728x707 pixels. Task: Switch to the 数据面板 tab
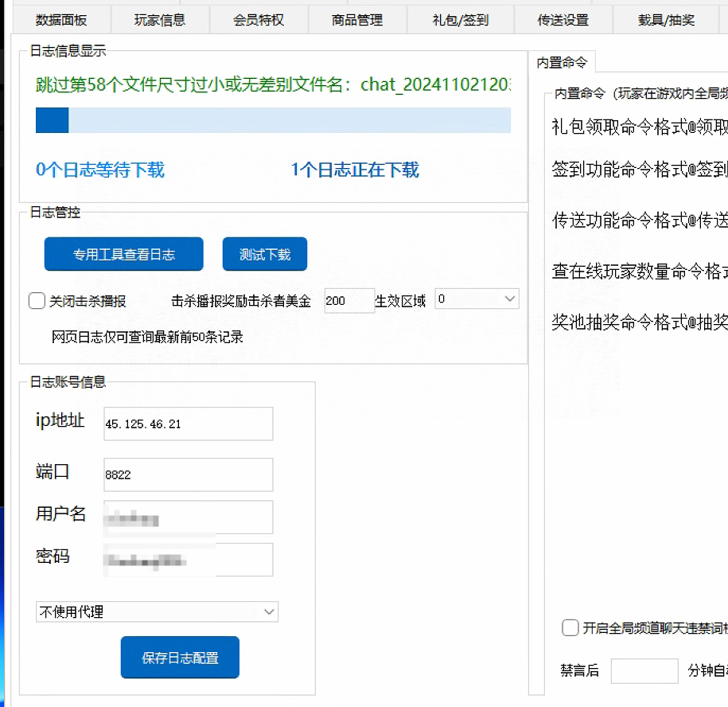pyautogui.click(x=61, y=20)
